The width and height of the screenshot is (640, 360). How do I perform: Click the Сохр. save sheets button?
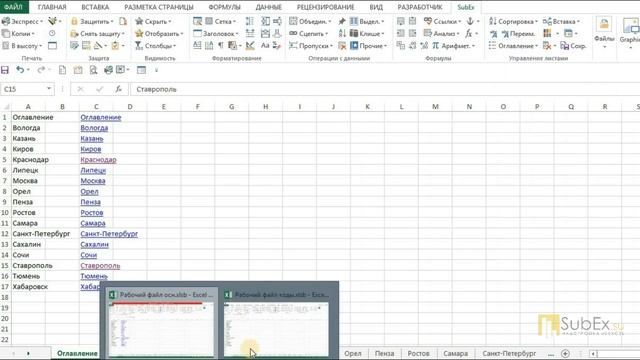(573, 46)
